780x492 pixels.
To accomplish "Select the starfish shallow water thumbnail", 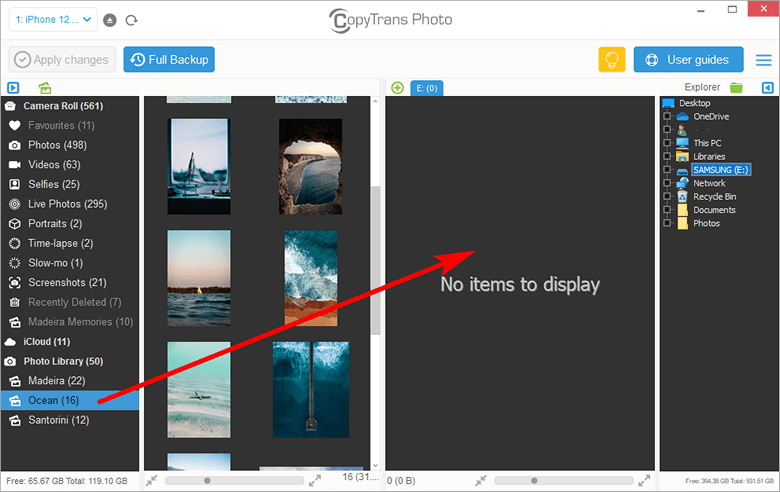I will coord(199,390).
